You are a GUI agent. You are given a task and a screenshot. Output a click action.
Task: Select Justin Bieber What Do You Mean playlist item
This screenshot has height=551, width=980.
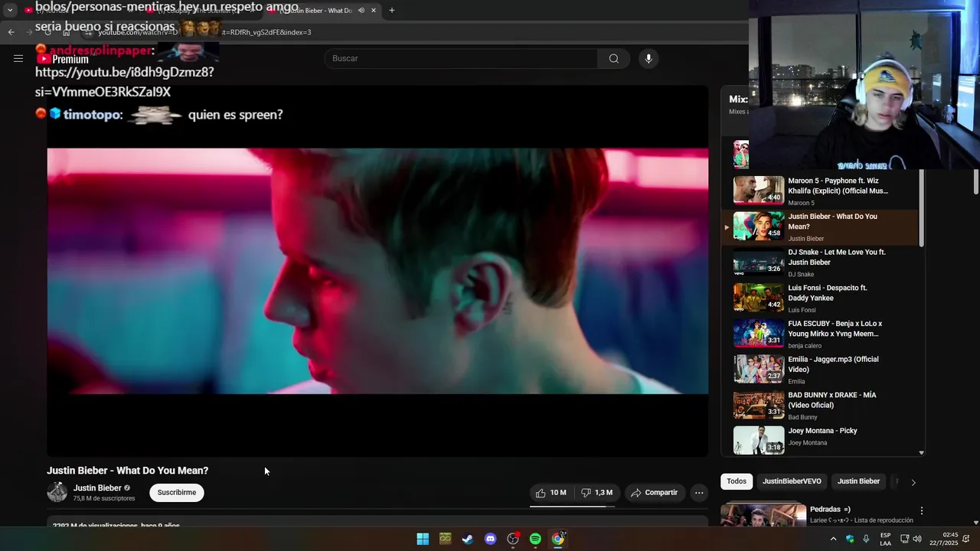click(x=821, y=227)
